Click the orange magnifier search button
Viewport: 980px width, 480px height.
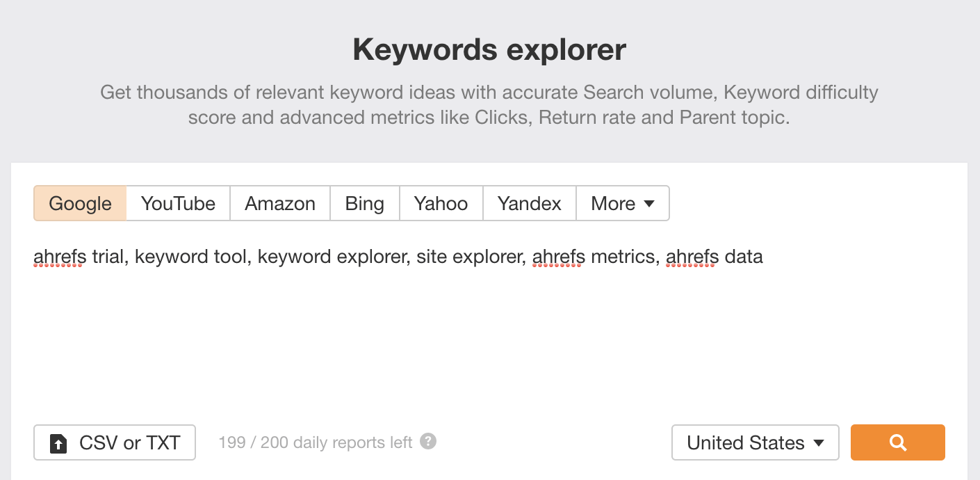click(x=897, y=442)
